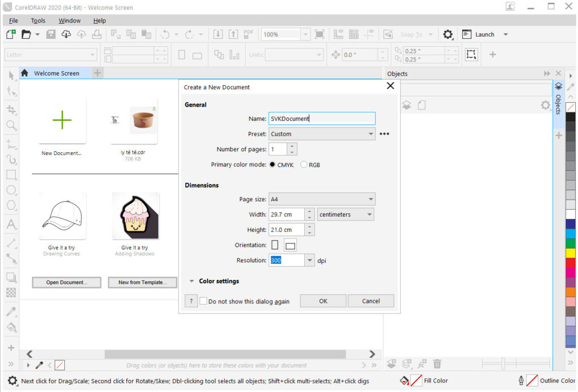Open the centimeters units dropdown
Screen dimensions: 578x392
(x=345, y=214)
